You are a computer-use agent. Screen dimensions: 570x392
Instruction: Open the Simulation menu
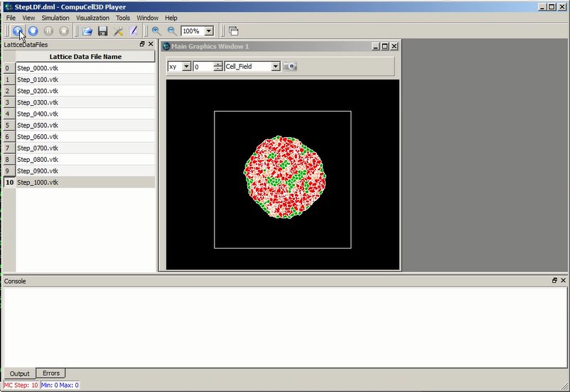pos(55,18)
